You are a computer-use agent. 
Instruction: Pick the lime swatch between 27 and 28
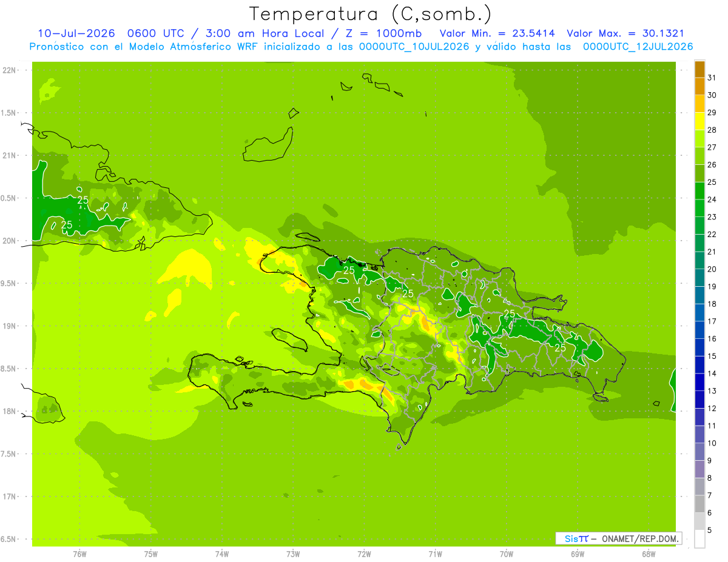(699, 139)
